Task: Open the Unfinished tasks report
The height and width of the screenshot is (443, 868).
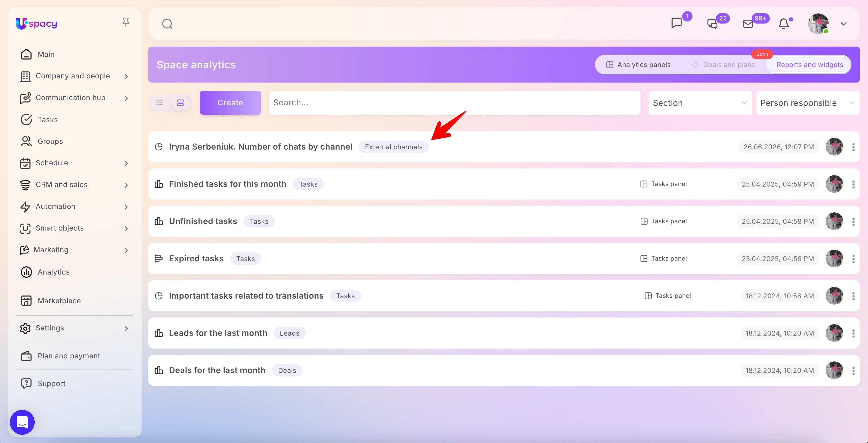Action: 203,221
